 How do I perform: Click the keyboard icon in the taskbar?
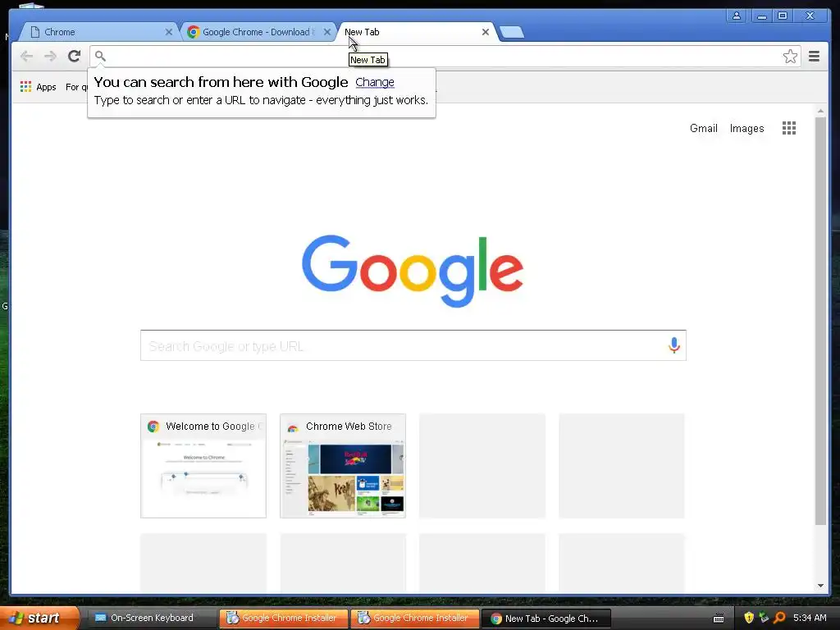click(719, 619)
